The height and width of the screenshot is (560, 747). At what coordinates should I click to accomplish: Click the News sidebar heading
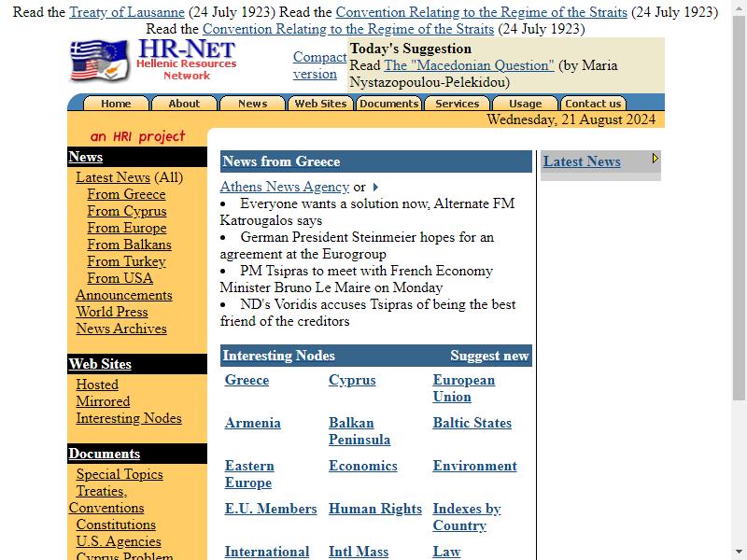pyautogui.click(x=86, y=157)
